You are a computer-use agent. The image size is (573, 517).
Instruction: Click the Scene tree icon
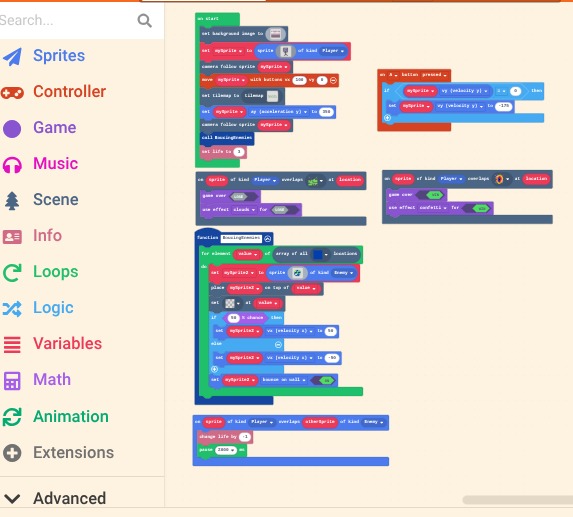click(x=12, y=201)
